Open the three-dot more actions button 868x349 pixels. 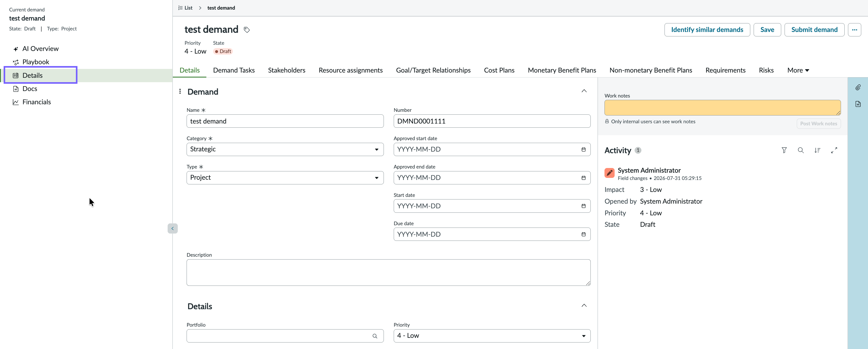(x=854, y=30)
